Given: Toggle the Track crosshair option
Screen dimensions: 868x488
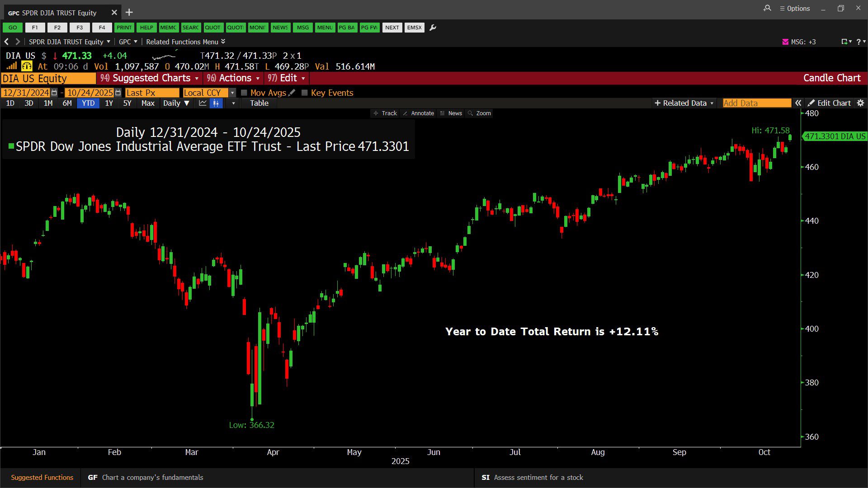Looking at the screenshot, I should pyautogui.click(x=385, y=113).
